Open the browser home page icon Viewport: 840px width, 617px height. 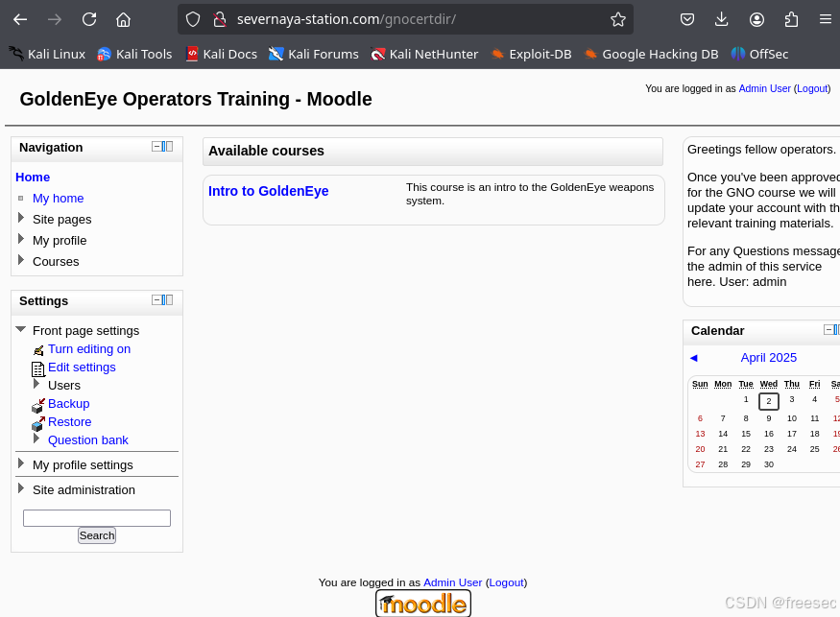point(123,20)
